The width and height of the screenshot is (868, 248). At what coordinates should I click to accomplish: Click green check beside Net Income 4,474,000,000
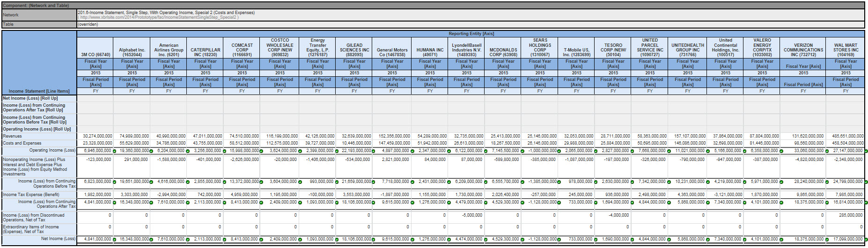point(485,240)
